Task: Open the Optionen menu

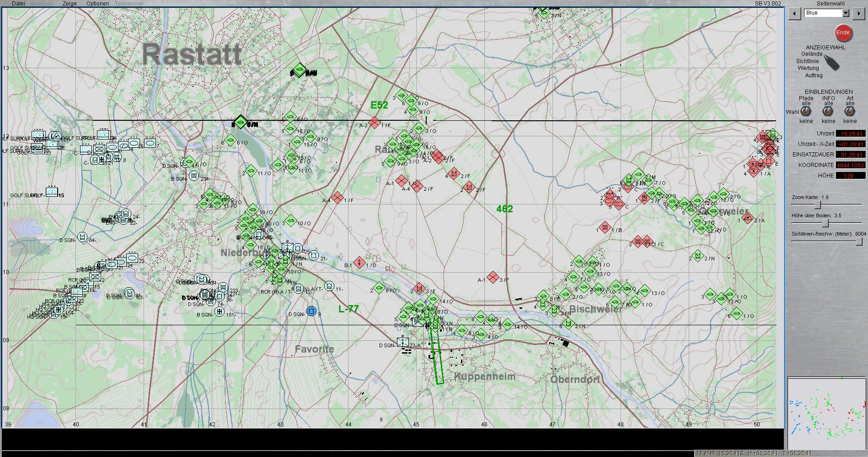Action: click(x=97, y=3)
